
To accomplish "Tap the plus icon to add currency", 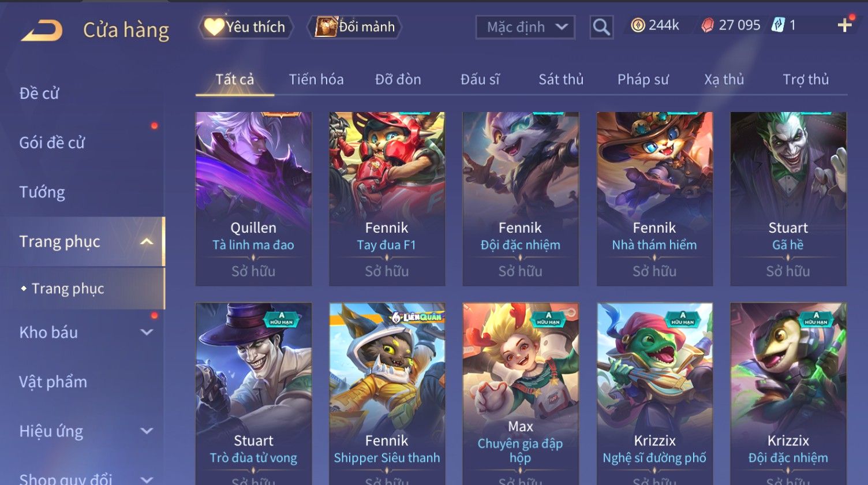I will tap(845, 25).
